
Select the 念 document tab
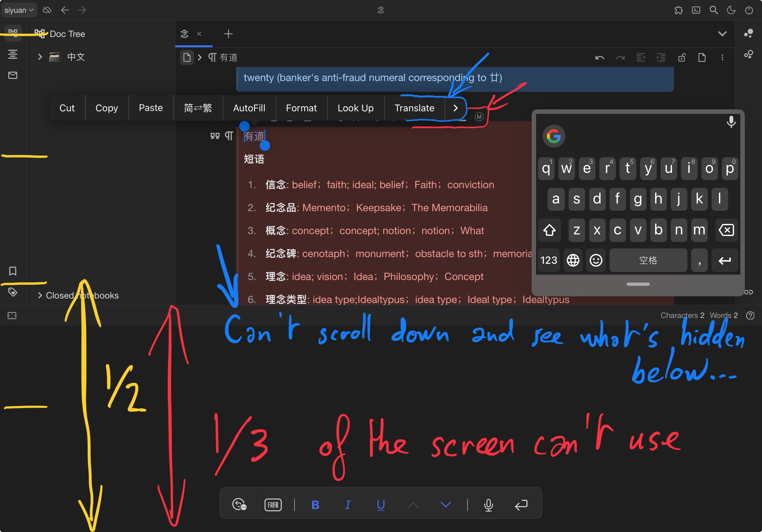(184, 34)
